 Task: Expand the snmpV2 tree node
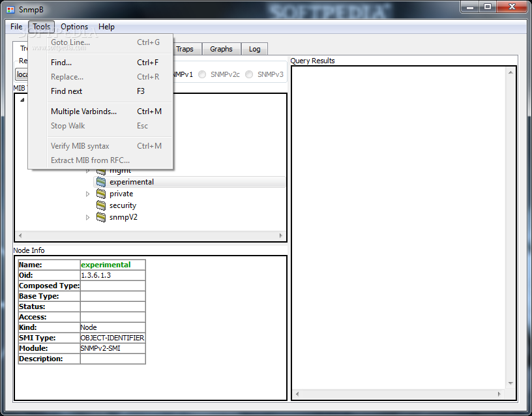[x=87, y=217]
